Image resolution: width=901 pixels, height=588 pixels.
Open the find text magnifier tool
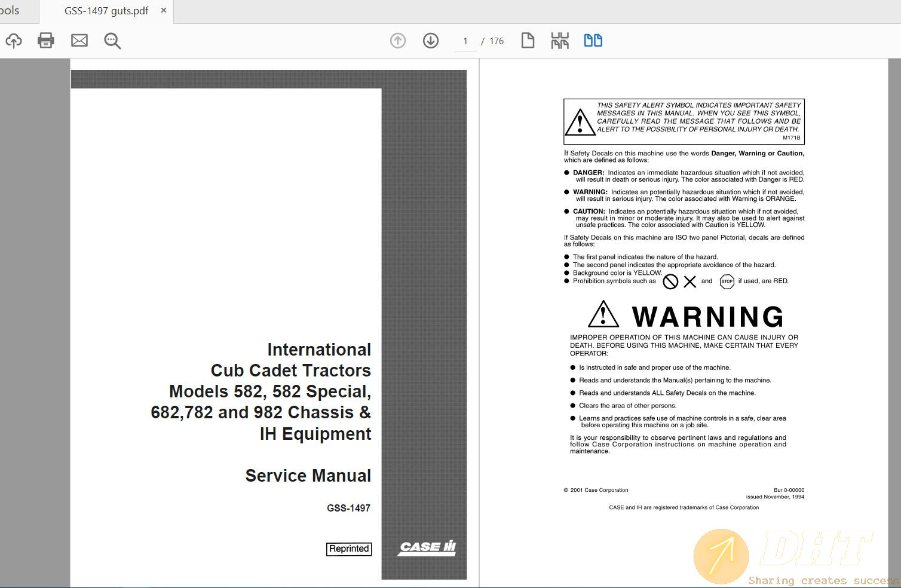point(112,41)
